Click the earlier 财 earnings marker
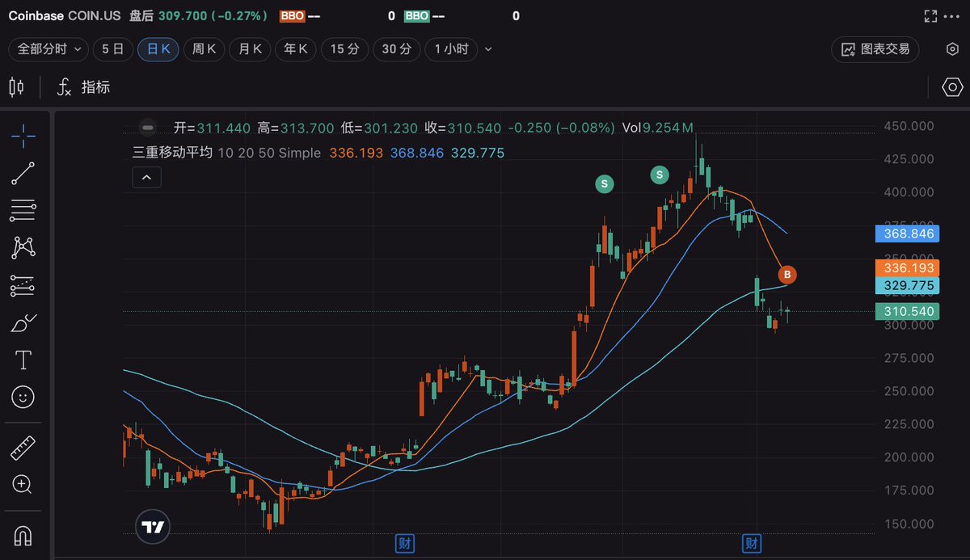 [x=404, y=543]
